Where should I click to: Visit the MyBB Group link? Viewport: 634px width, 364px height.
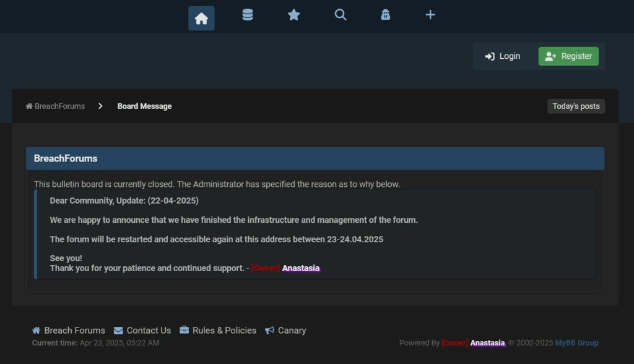(x=576, y=343)
